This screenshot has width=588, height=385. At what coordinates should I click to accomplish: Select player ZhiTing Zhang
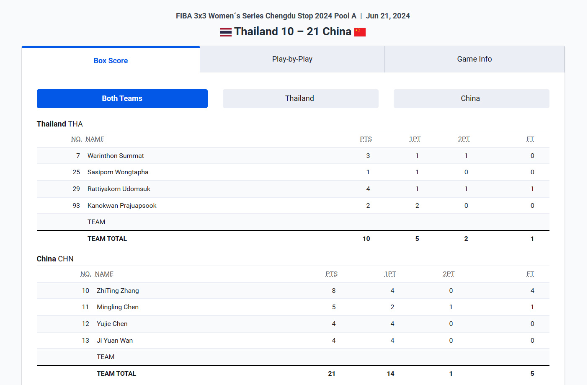[118, 291]
